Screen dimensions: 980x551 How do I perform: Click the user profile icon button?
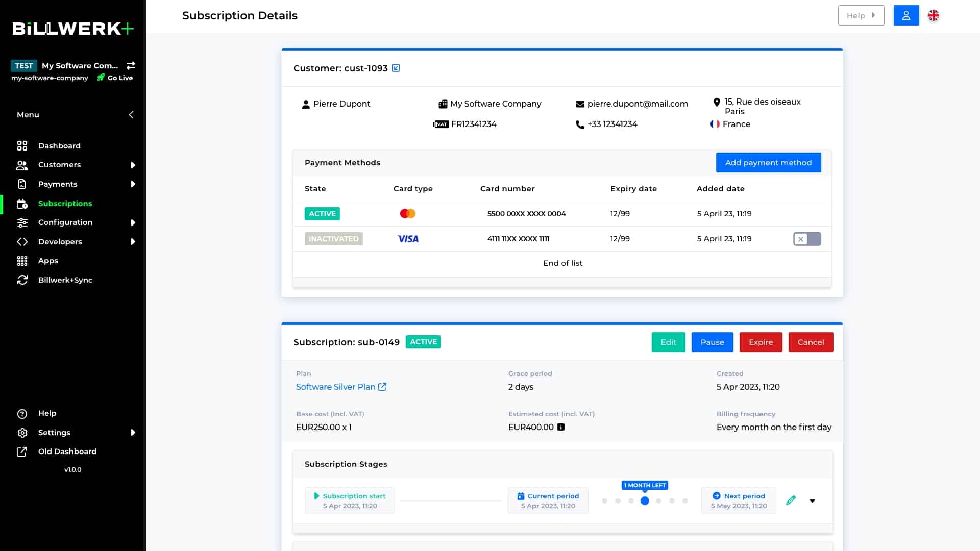tap(906, 15)
